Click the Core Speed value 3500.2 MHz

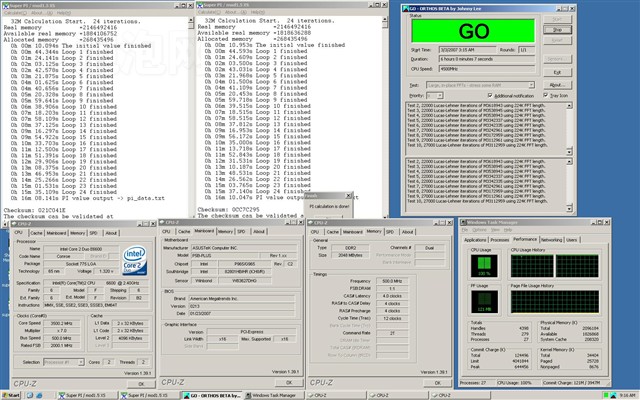click(x=62, y=323)
